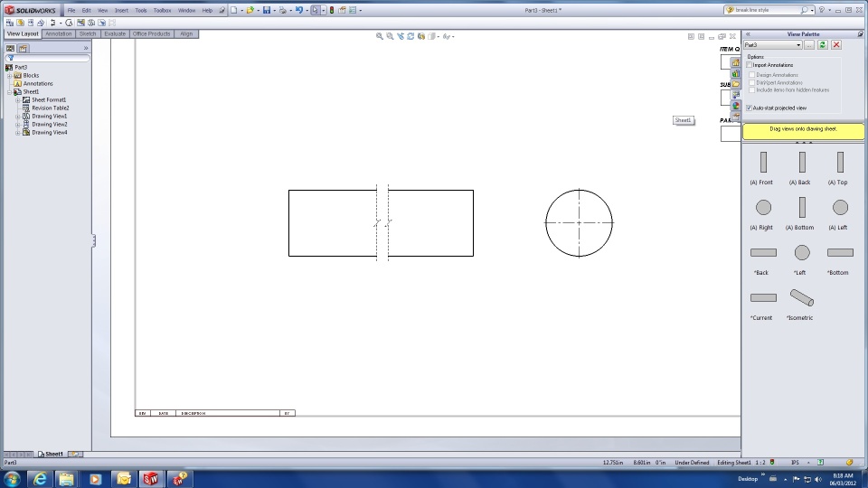
Task: Collapse View Palette with double chevron
Action: coord(748,34)
